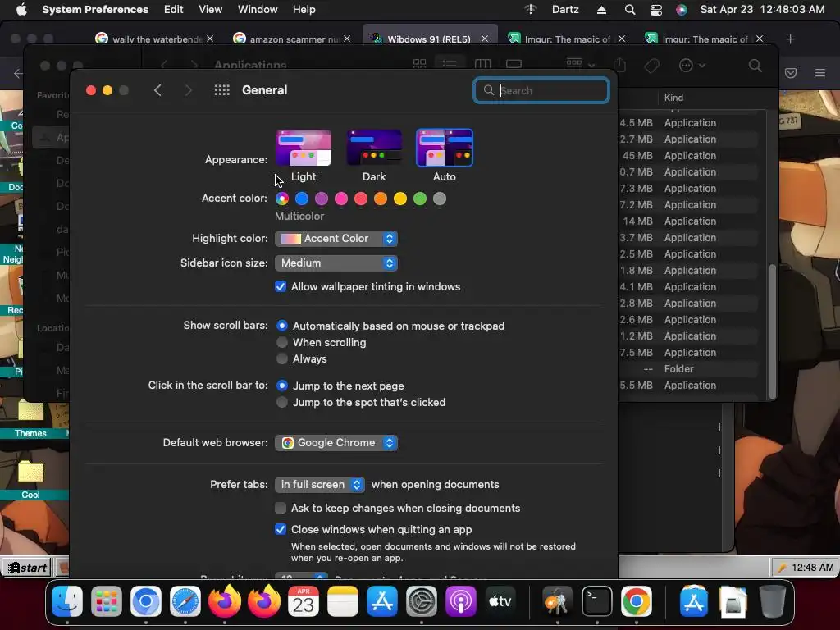Choose Dark appearance thumbnail
Viewport: 840px width, 630px height.
pos(374,148)
